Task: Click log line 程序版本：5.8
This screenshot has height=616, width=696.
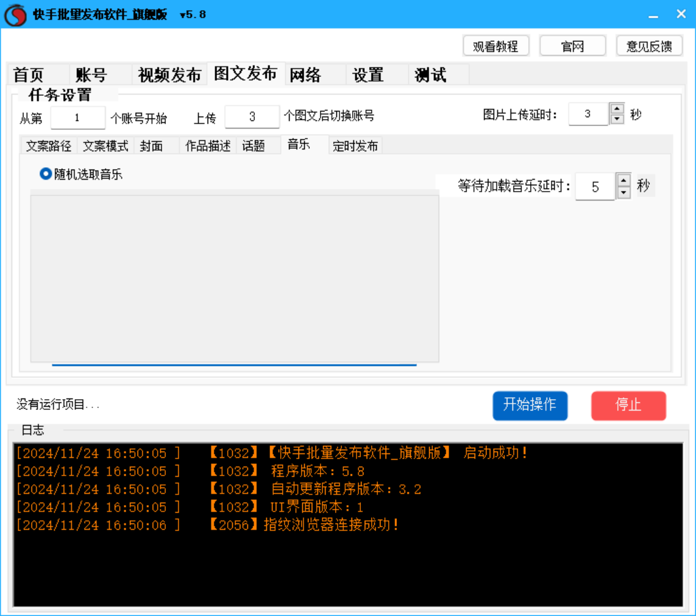Action: click(x=191, y=471)
